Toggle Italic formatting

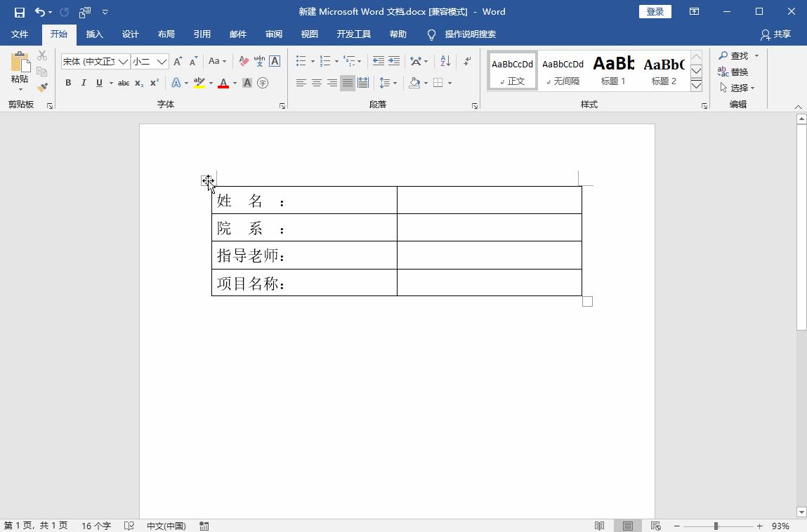pos(84,83)
